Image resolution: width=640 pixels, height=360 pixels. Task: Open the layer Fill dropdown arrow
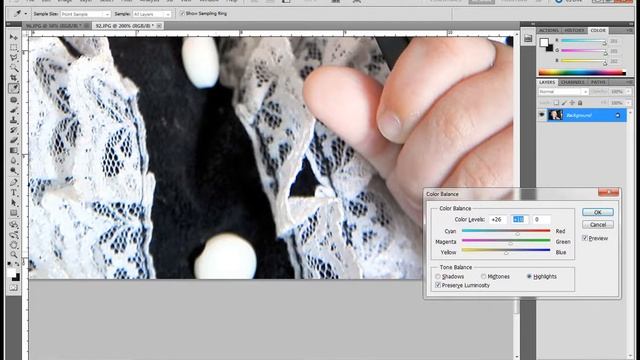tap(628, 103)
